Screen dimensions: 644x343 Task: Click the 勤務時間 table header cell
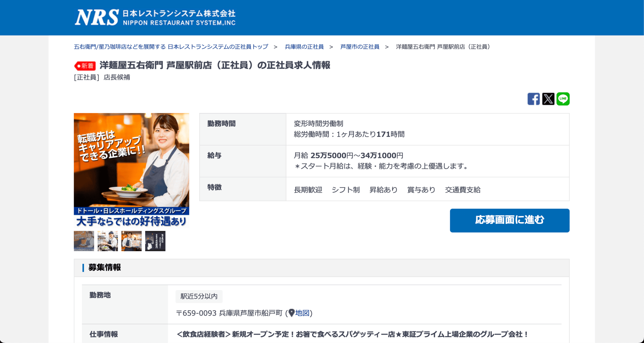pos(243,129)
